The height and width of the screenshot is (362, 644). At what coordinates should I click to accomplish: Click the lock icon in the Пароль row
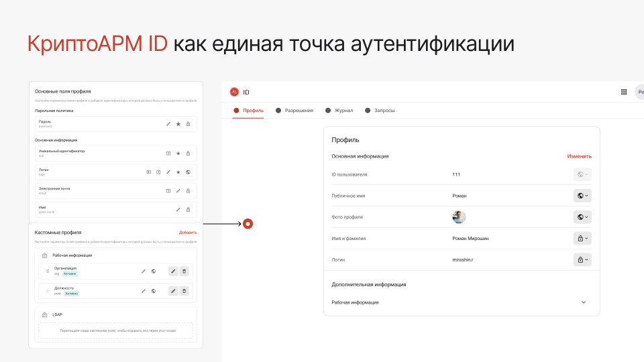188,124
